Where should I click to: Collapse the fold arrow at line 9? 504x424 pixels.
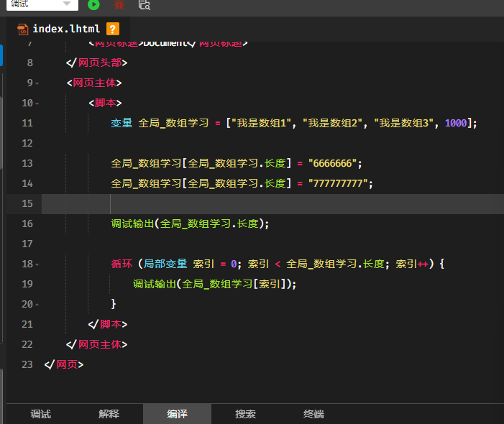tap(37, 83)
